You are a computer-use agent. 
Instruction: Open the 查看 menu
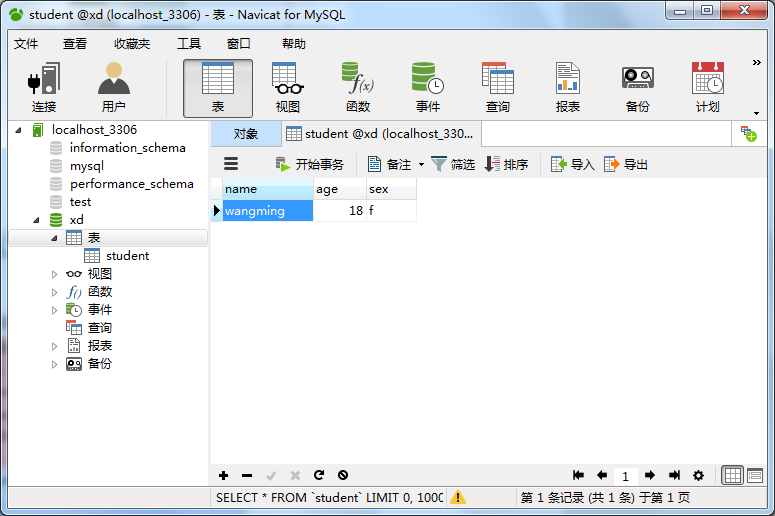click(75, 43)
